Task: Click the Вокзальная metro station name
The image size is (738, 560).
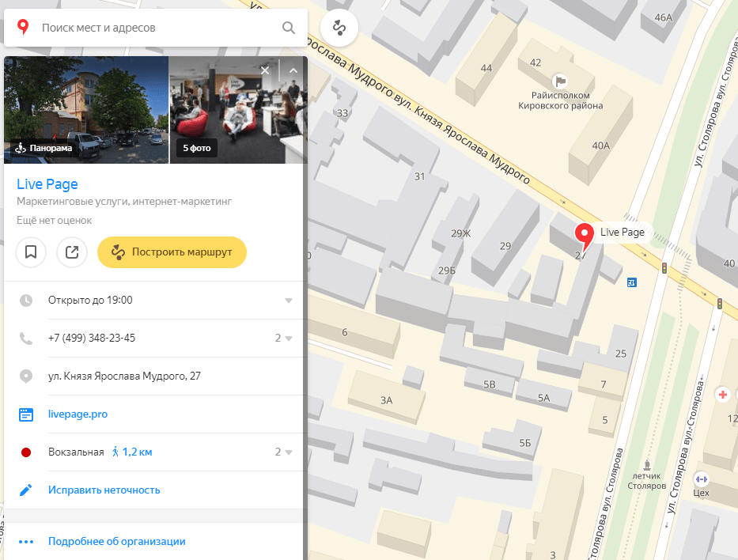Action: click(x=76, y=452)
